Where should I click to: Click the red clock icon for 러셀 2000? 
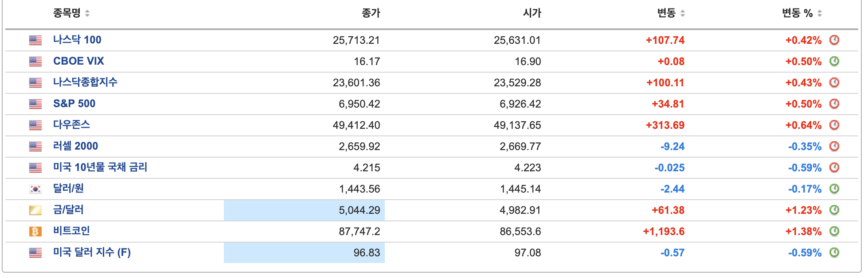[834, 146]
